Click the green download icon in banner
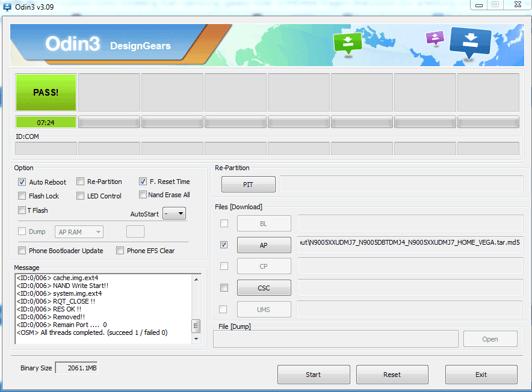The image size is (532, 392). [348, 44]
